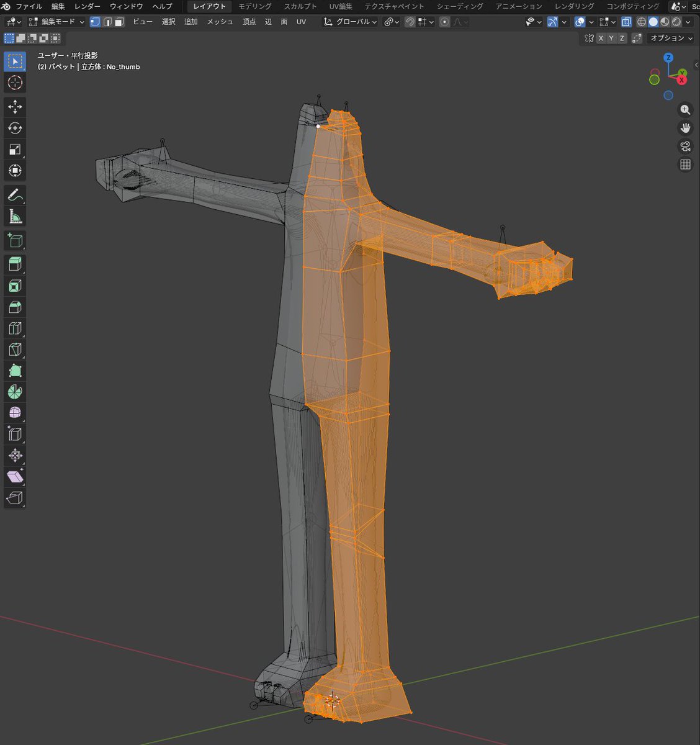Select the Rotate tool

click(15, 128)
